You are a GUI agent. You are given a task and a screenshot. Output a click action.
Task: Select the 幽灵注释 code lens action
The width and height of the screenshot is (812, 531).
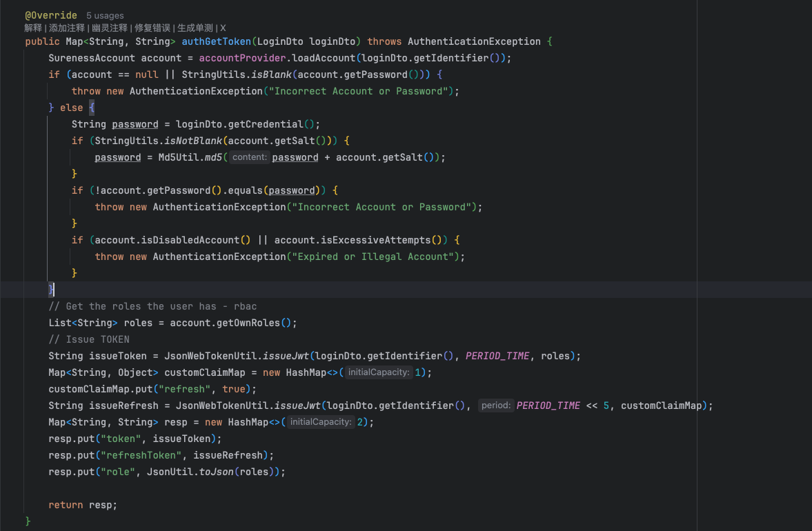pyautogui.click(x=110, y=28)
